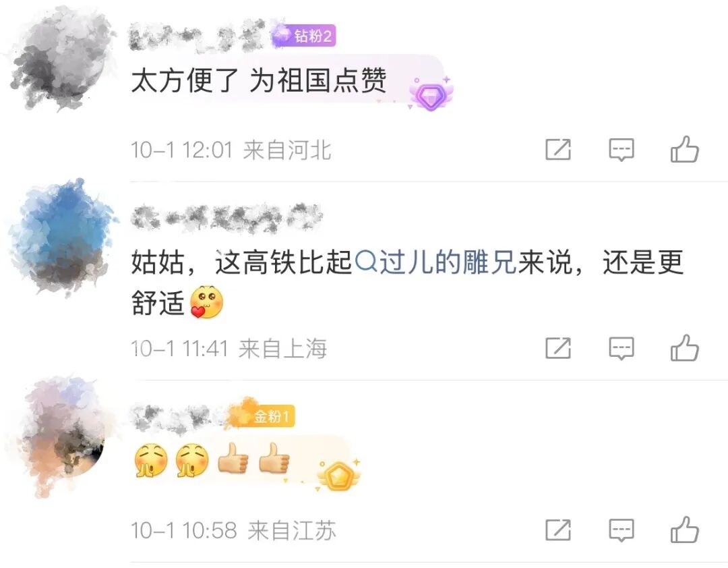Like the Shanghai comment about high-speed rail
The image size is (728, 568).
tap(684, 347)
